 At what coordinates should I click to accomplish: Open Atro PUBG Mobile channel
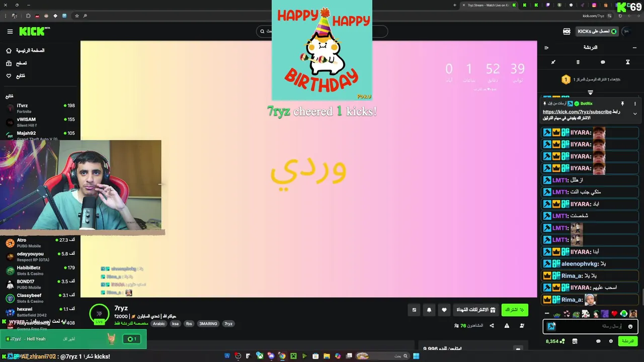(40, 243)
